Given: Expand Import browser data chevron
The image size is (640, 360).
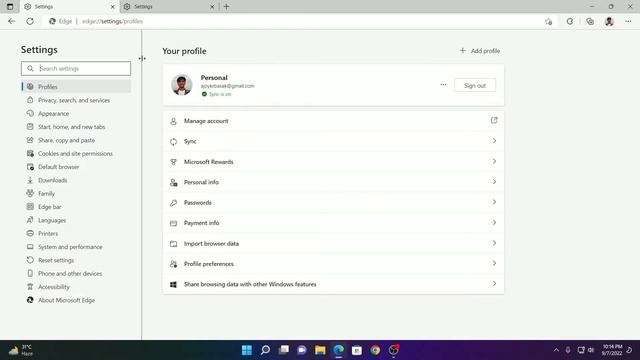Looking at the screenshot, I should [x=494, y=243].
